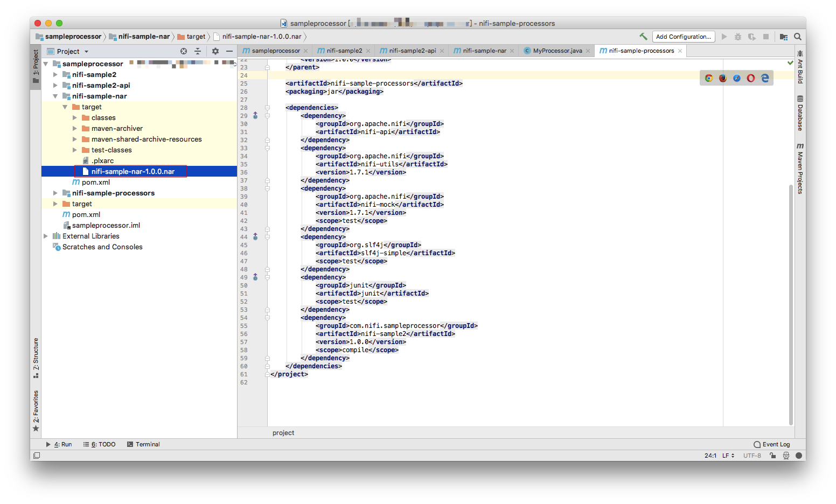Screen dimensions: 836x504
Task: Open line separator LF dropdown
Action: (x=728, y=456)
